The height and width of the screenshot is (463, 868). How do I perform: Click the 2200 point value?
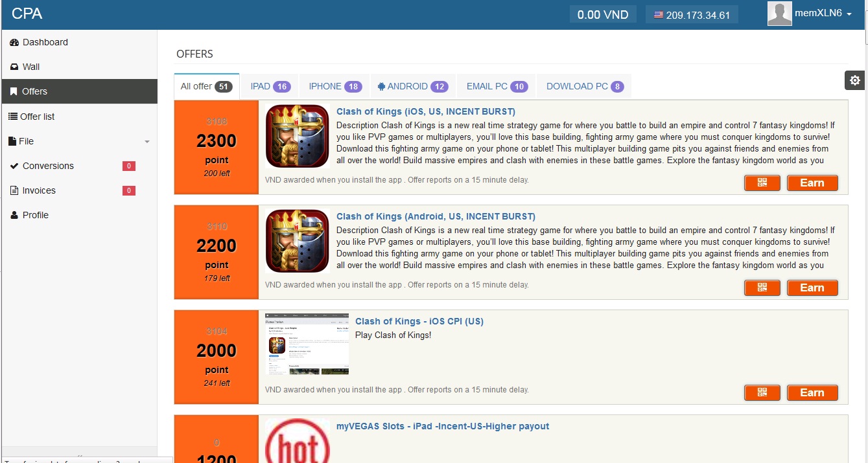(x=217, y=245)
